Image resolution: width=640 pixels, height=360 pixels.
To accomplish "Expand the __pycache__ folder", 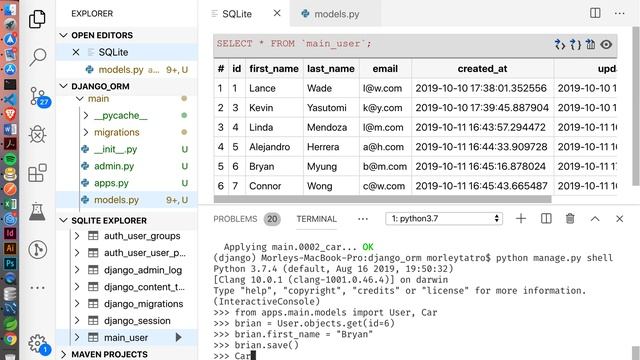I will [86, 116].
